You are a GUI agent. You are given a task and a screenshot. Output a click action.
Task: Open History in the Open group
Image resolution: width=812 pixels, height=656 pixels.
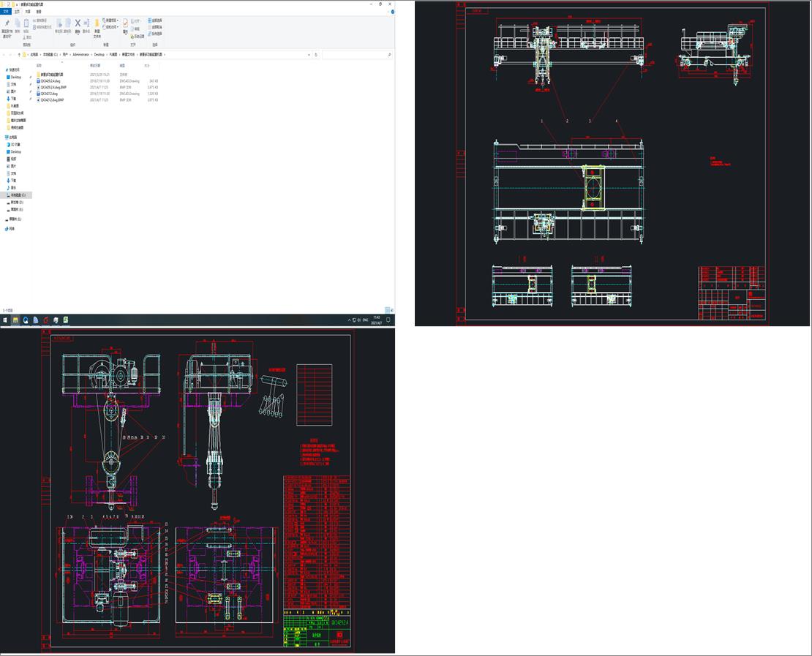click(138, 37)
